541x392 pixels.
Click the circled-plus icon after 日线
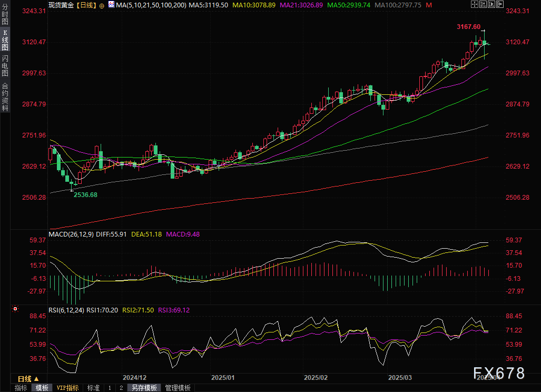[102, 5]
